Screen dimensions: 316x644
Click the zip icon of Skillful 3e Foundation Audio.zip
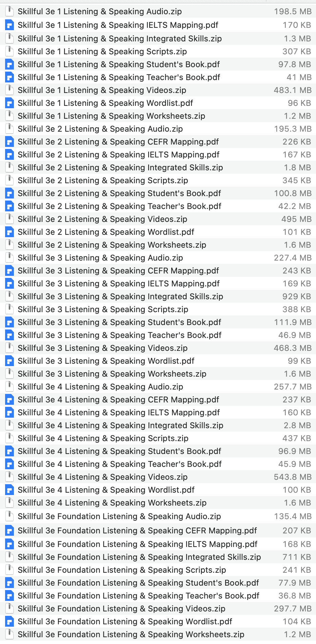[10, 516]
